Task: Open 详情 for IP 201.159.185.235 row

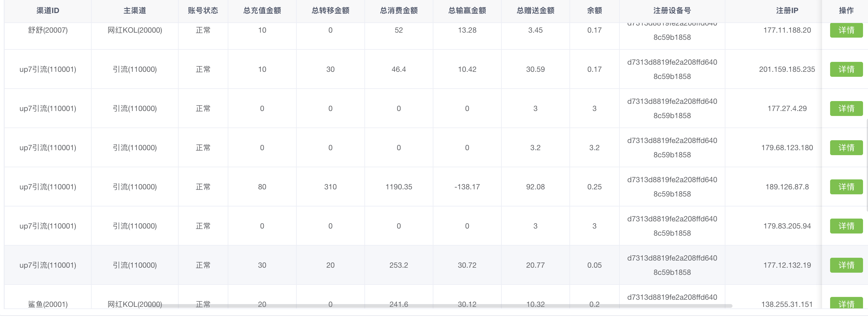Action: click(x=846, y=69)
